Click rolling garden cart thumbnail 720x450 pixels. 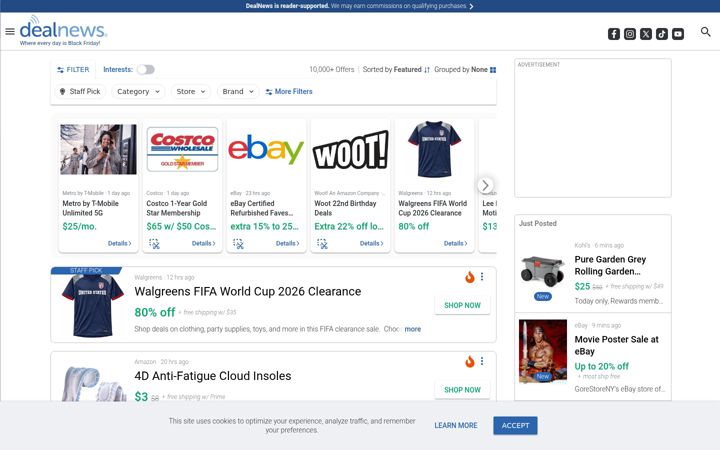543,271
